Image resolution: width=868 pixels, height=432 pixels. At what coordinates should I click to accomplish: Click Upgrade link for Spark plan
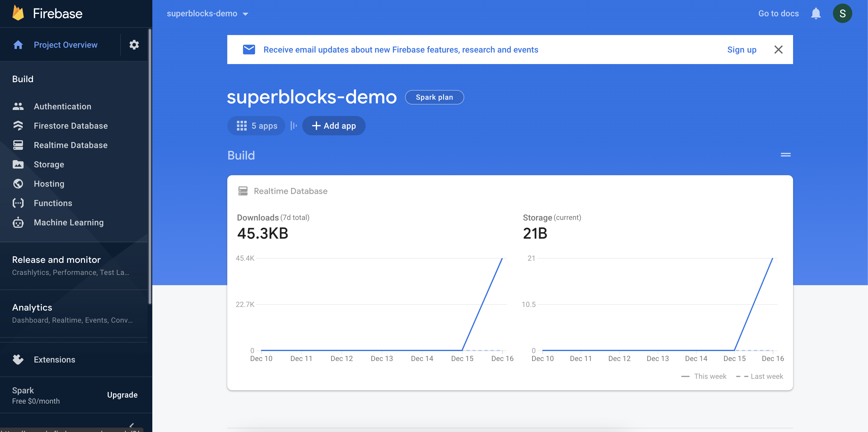[122, 394]
